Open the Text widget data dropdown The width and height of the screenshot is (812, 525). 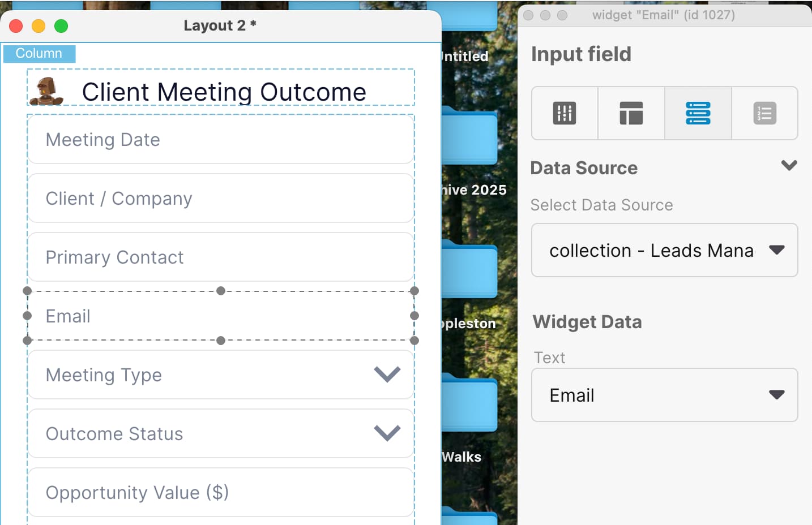click(664, 395)
